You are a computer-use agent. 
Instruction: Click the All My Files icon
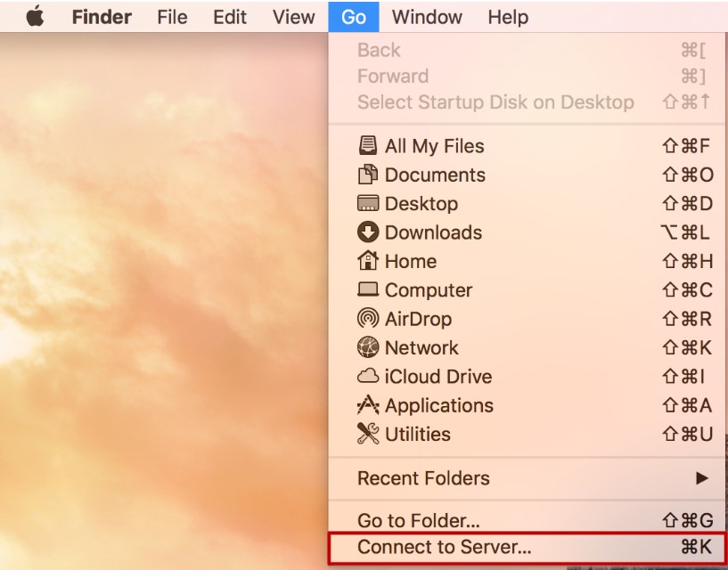368,145
